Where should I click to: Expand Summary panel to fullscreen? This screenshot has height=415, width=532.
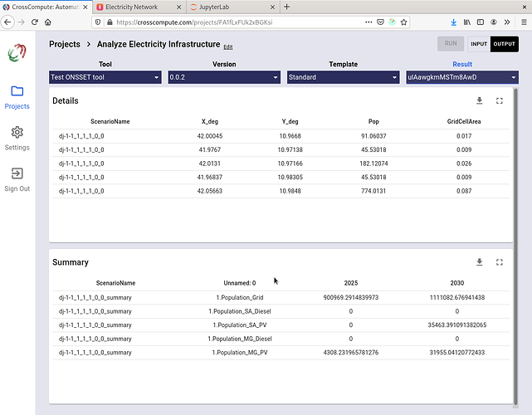tap(499, 262)
